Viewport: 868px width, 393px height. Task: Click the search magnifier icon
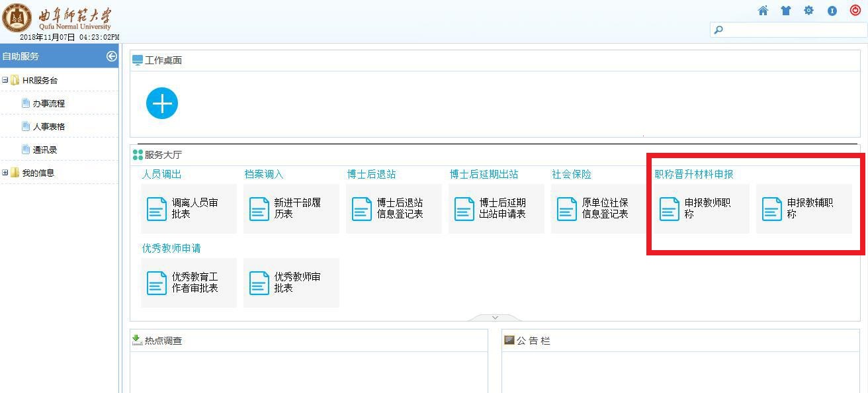click(718, 30)
